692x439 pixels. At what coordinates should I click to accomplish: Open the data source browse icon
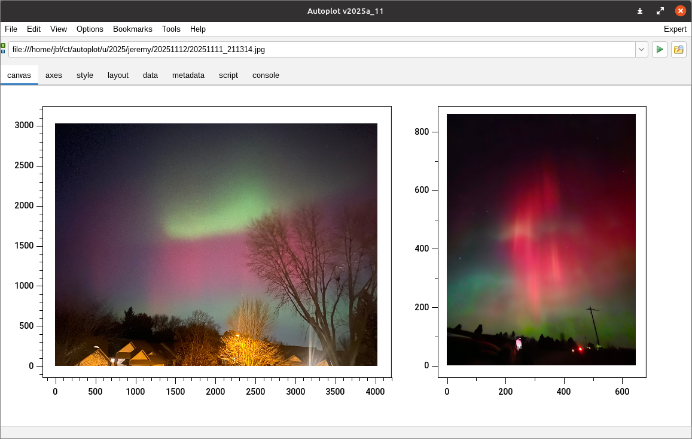point(679,49)
